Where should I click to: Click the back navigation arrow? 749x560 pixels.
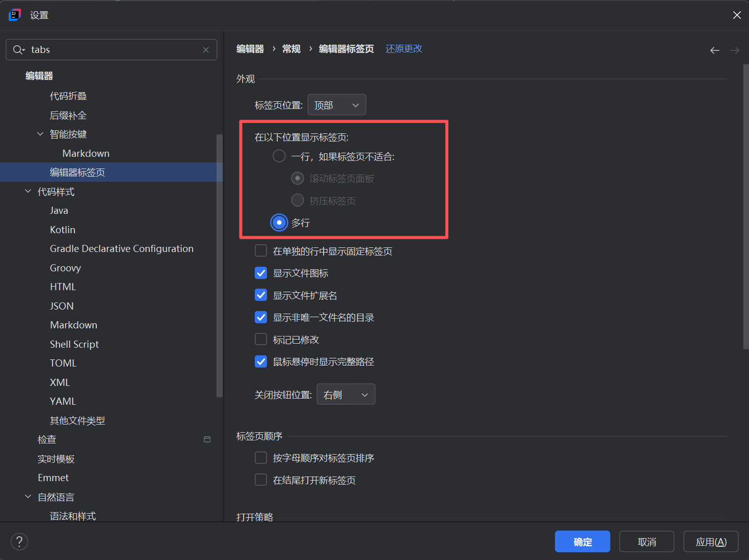coord(714,50)
